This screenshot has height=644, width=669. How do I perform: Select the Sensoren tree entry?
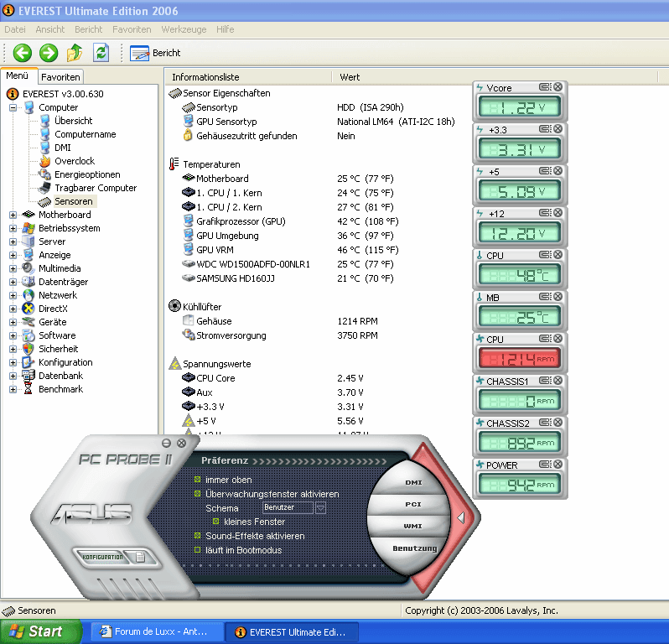74,201
